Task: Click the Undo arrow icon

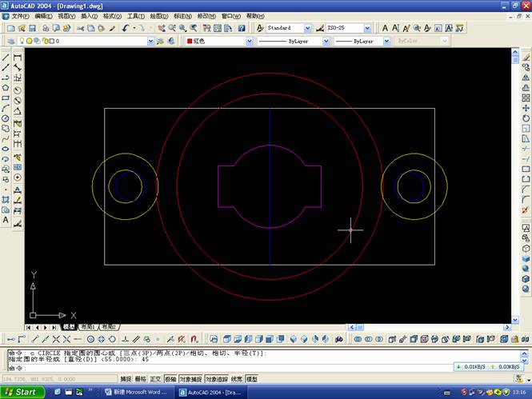Action: click(126, 28)
